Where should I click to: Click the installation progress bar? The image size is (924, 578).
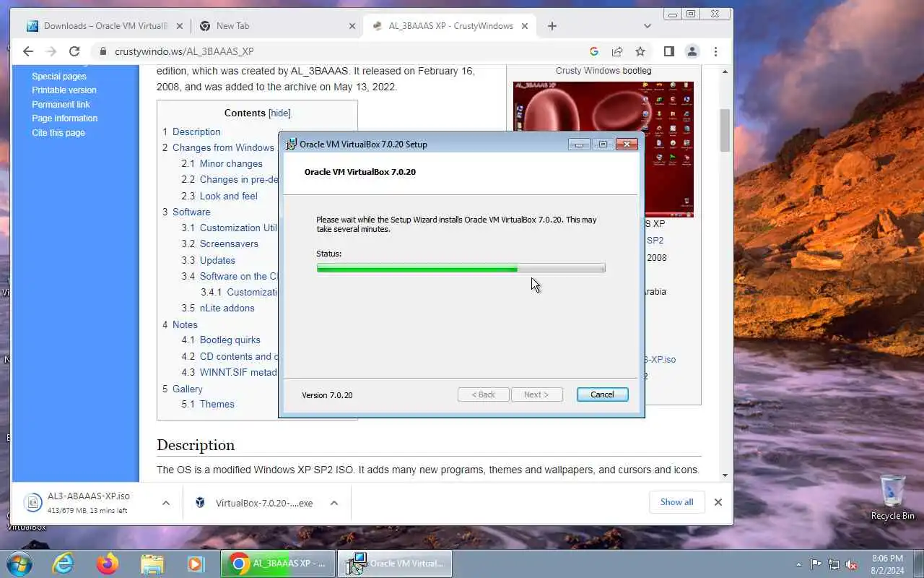[461, 268]
